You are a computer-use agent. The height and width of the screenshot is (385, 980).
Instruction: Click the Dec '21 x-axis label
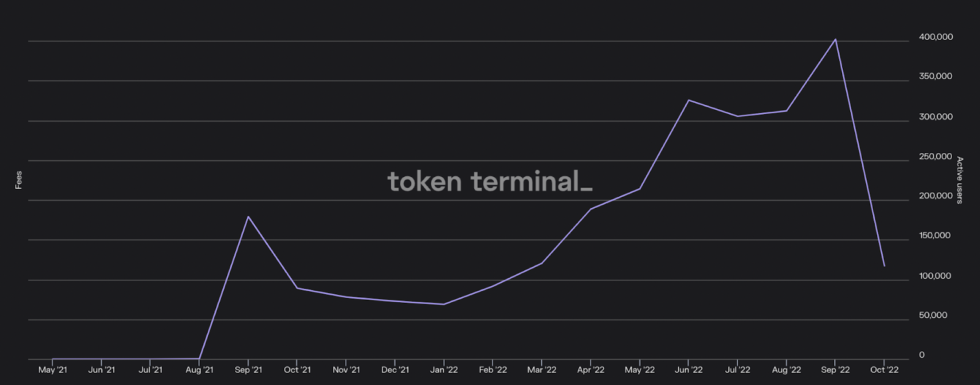coord(395,370)
